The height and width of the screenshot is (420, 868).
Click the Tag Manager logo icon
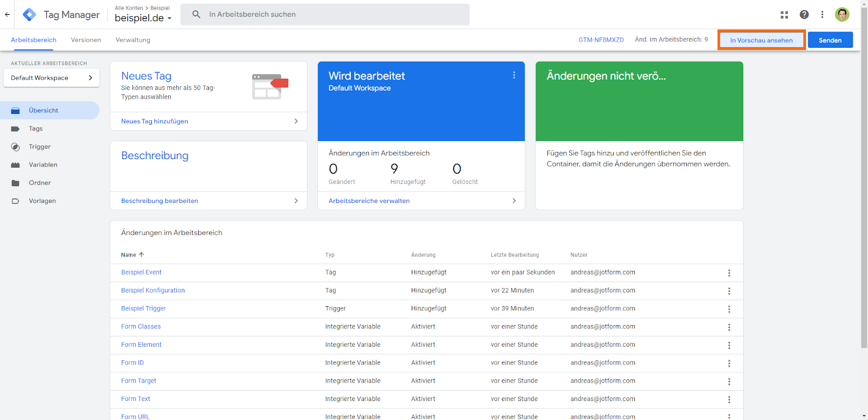[29, 15]
